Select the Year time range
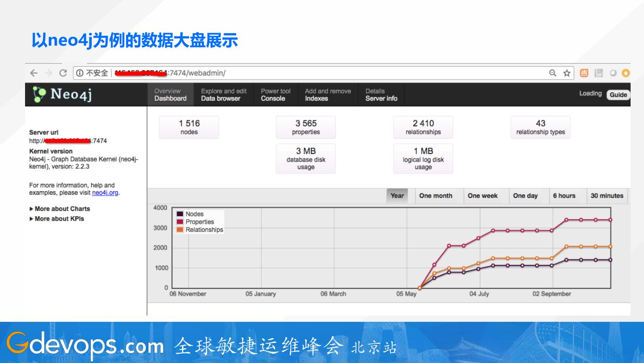Image resolution: width=644 pixels, height=363 pixels. pos(397,196)
